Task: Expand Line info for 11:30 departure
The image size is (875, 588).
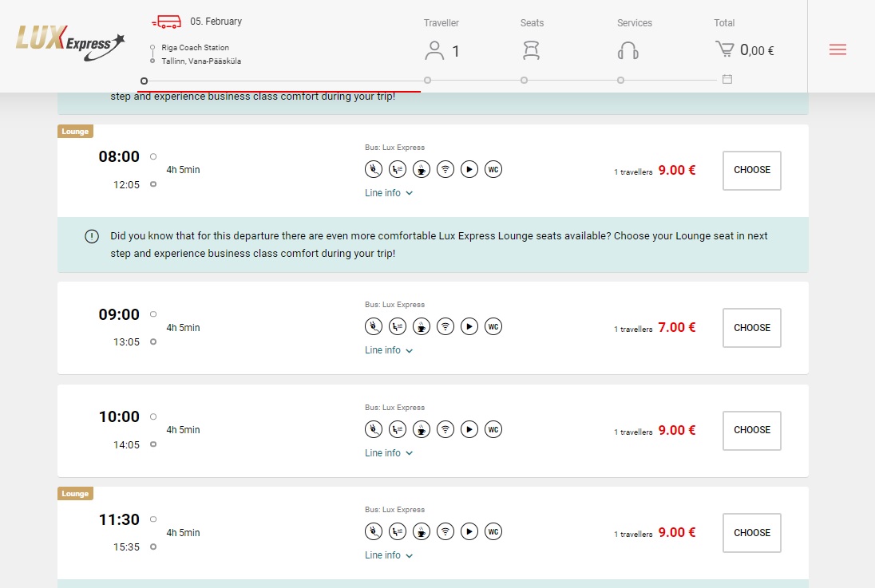Action: coord(389,555)
